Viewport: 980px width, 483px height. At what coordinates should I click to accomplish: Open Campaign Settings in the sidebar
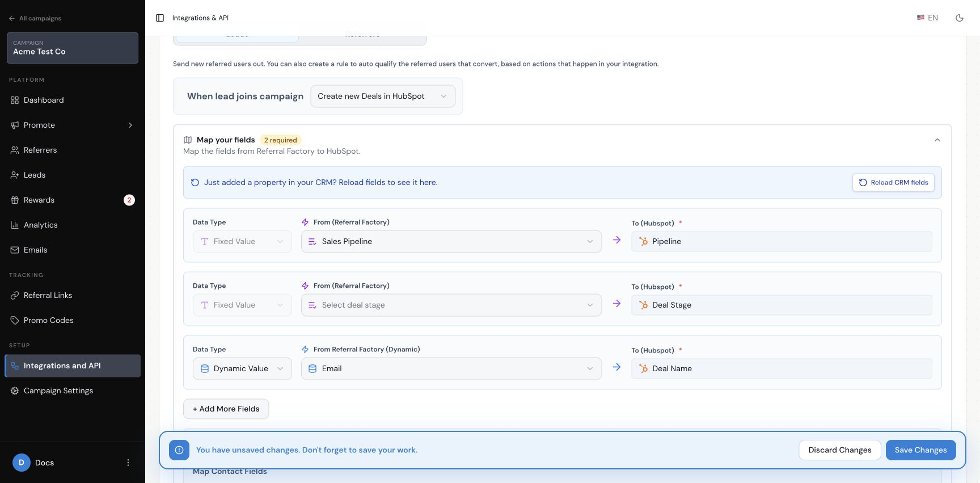tap(73, 390)
